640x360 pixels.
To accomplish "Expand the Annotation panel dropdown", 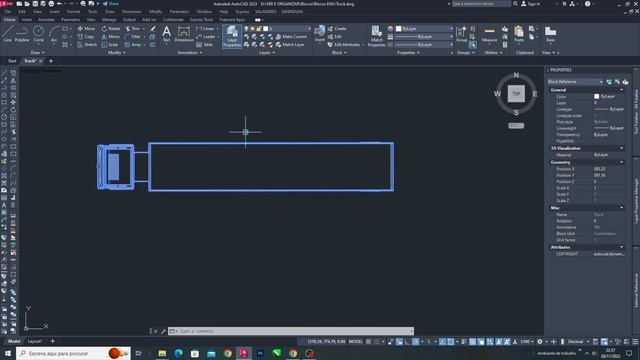I will (x=190, y=53).
